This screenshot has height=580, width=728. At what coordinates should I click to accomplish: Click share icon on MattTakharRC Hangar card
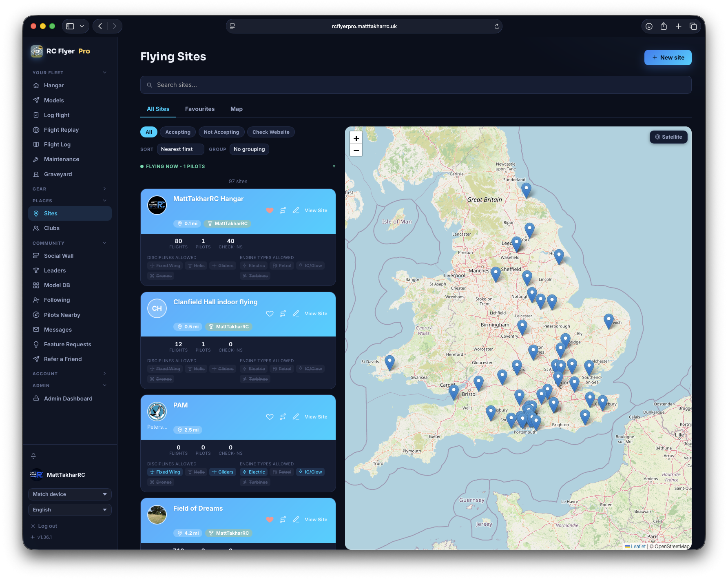283,210
